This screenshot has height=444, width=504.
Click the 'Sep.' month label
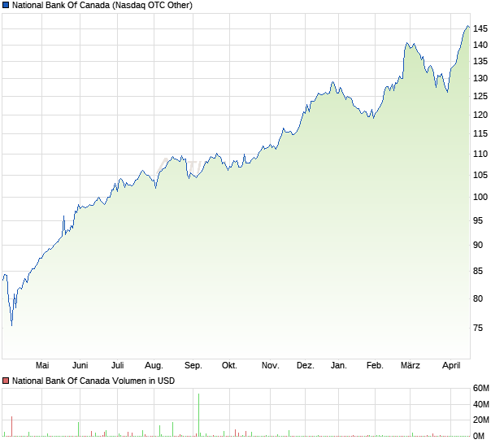[193, 365]
